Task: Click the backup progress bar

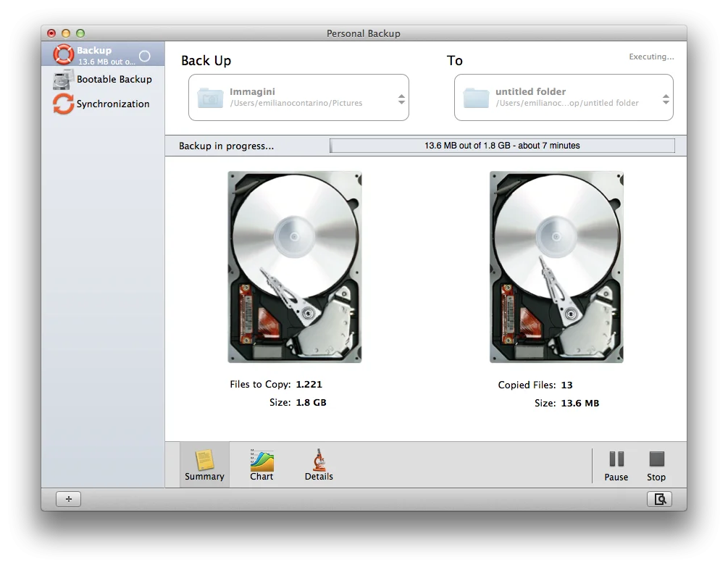Action: [502, 146]
